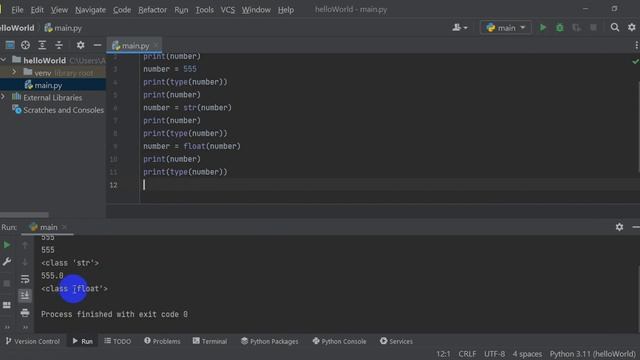This screenshot has width=640, height=360.
Task: Click Collapse All icon in Project panel
Action: (x=59, y=45)
